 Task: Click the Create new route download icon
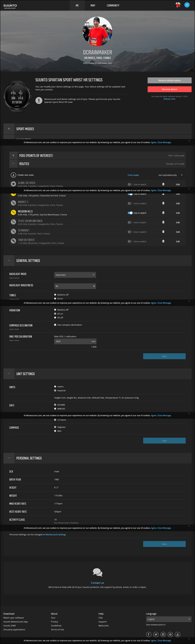click(13, 175)
